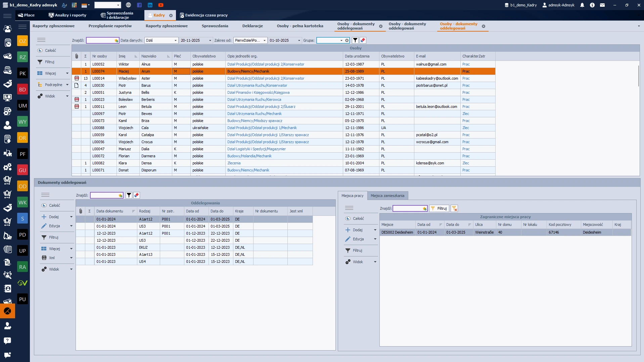This screenshot has height=362, width=644.
Task: Expand Dodaj dropdown in Oddelegowania panel
Action: click(x=71, y=217)
